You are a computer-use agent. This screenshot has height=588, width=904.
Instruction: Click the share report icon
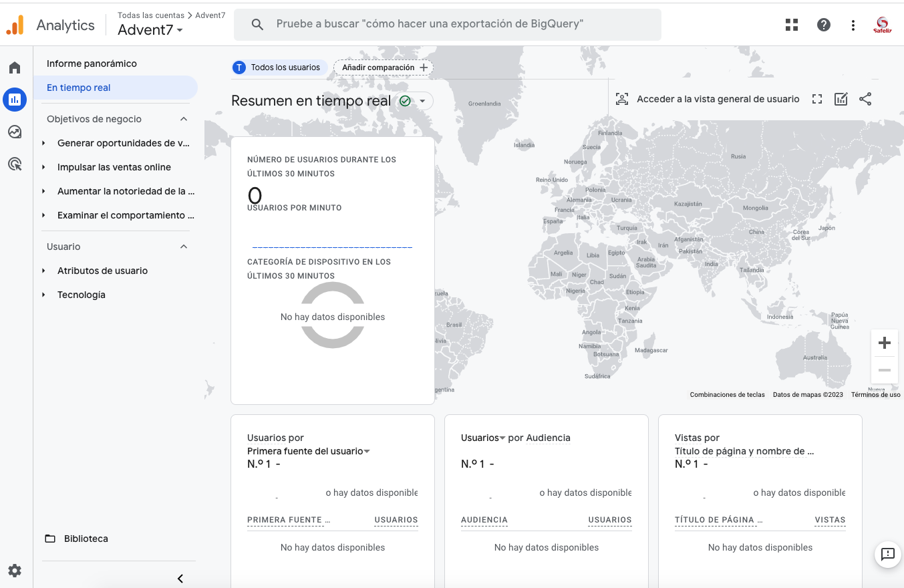tap(865, 99)
